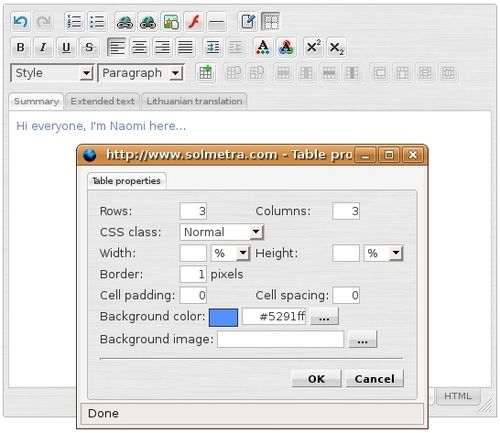The image size is (500, 433).
Task: Click the Width value input field
Action: pos(193,253)
